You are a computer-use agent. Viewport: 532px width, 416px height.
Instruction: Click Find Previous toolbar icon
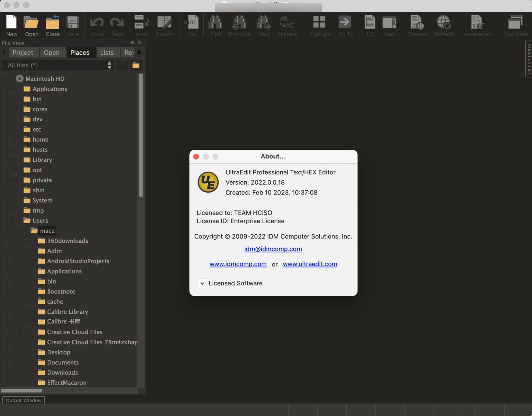(x=239, y=26)
